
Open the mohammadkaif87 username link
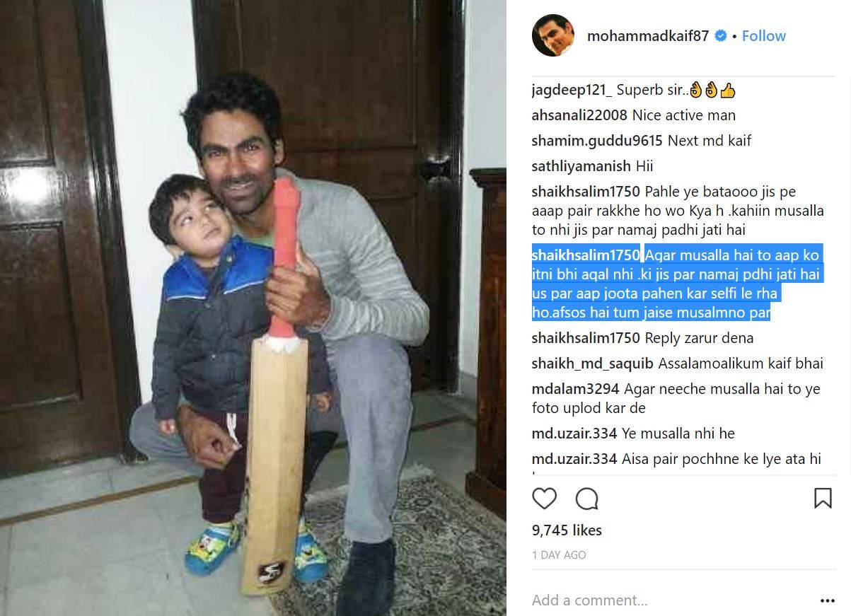click(x=648, y=36)
